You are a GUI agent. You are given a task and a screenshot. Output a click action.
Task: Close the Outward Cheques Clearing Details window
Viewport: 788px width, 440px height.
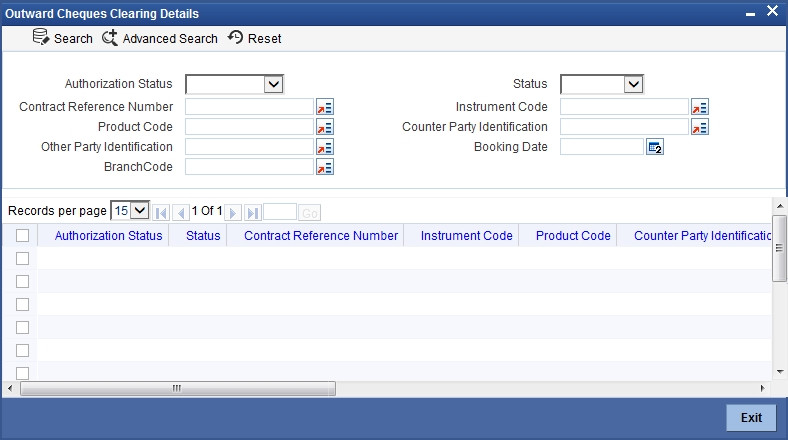pos(772,11)
